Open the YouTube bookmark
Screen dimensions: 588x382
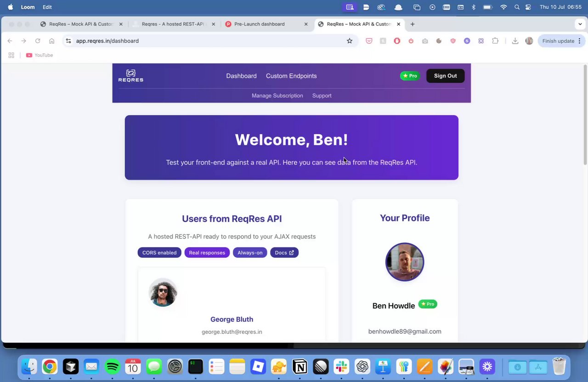(40, 55)
